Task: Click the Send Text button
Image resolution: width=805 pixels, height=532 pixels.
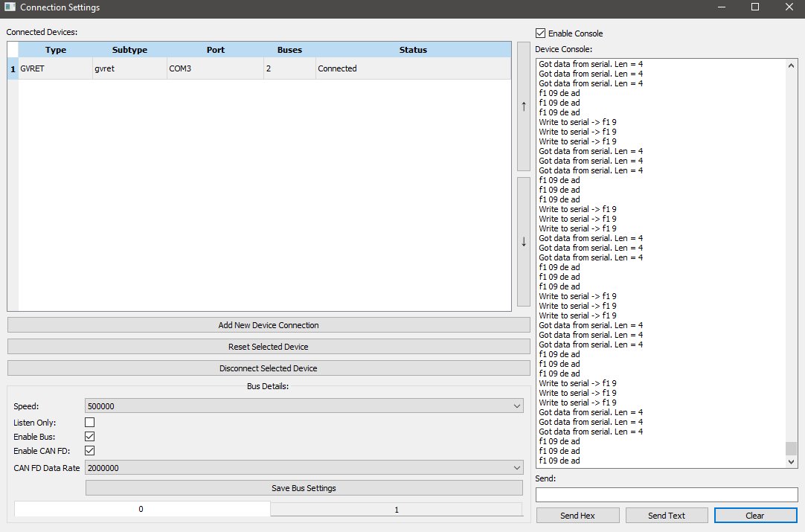Action: tap(667, 516)
